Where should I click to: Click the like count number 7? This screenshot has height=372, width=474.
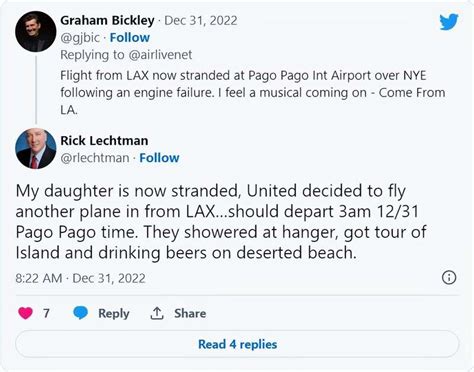(46, 313)
